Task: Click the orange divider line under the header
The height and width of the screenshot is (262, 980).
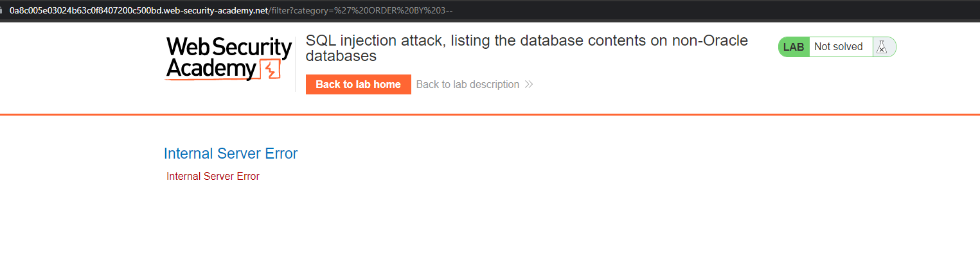Action: point(490,114)
